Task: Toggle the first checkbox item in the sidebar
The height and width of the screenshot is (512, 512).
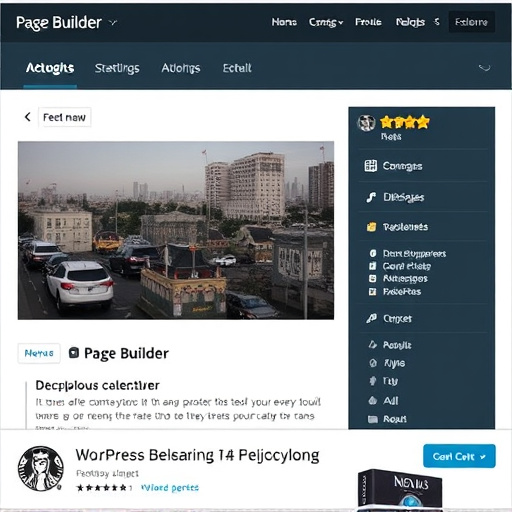Action: [373, 253]
